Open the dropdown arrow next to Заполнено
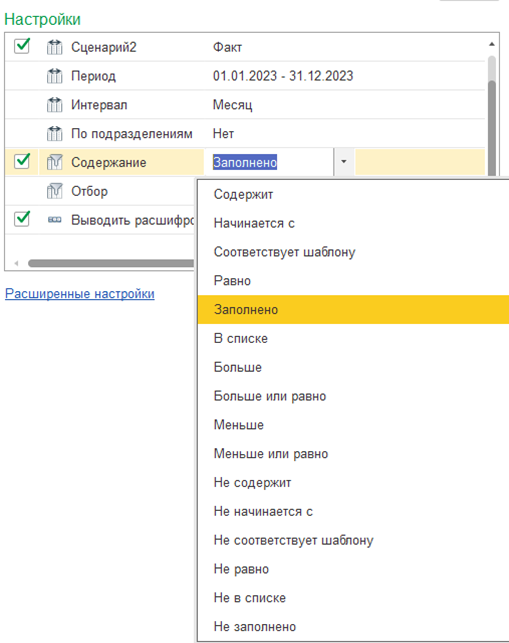The width and height of the screenshot is (509, 643). click(x=344, y=162)
